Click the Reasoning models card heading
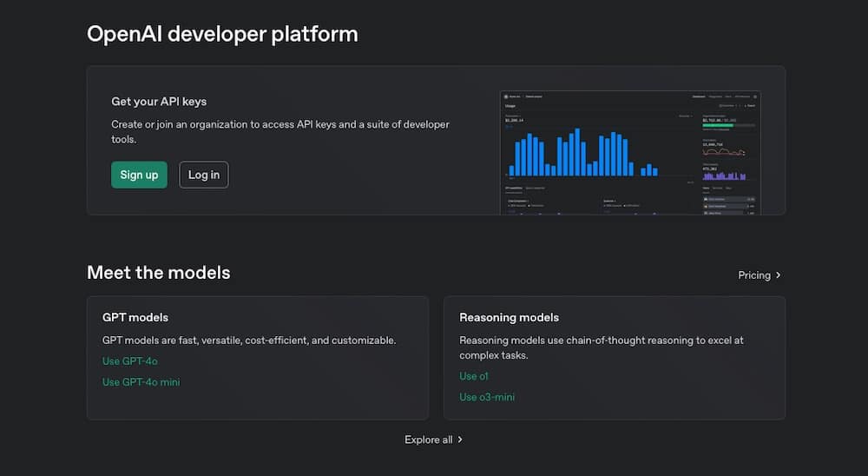 509,317
